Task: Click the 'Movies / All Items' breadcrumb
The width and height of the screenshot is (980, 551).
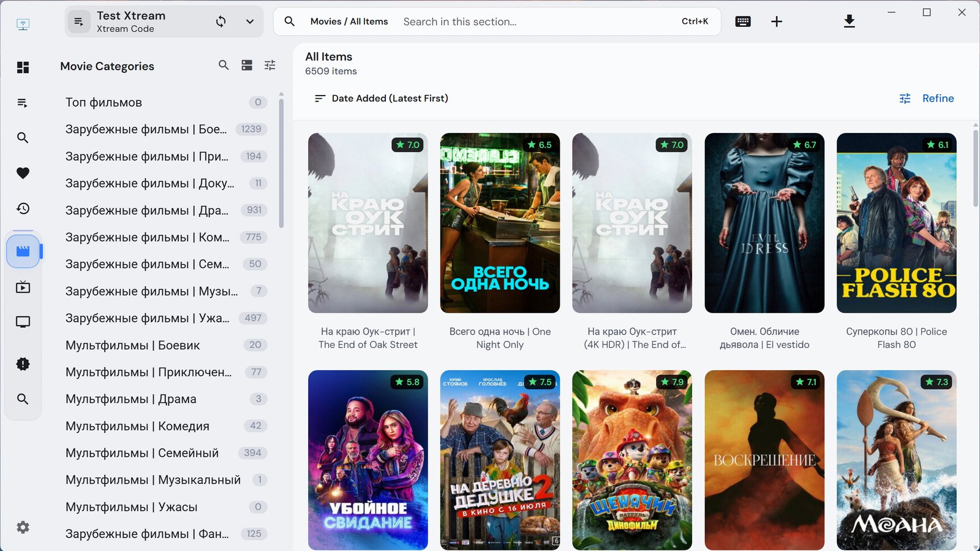Action: coord(349,21)
